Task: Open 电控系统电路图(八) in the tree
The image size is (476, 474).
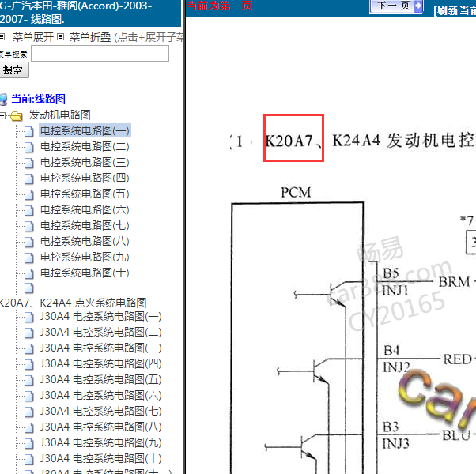Action: pyautogui.click(x=85, y=241)
